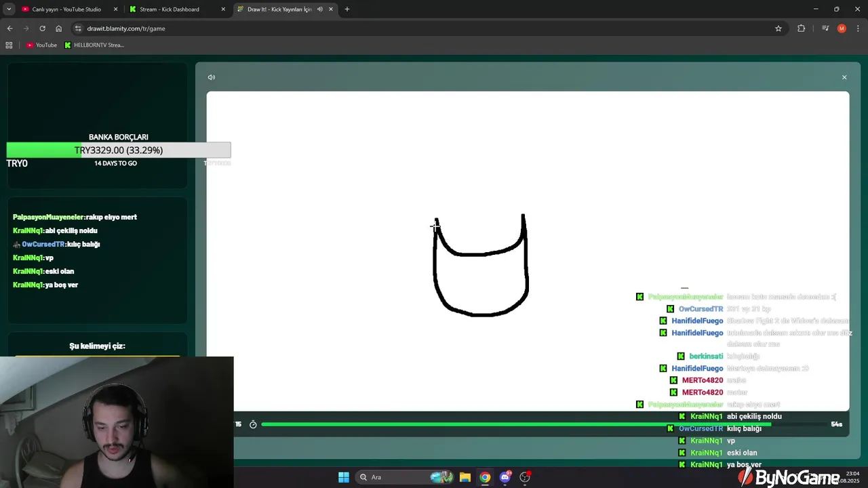
Task: Open the browser extensions menu
Action: 801,28
